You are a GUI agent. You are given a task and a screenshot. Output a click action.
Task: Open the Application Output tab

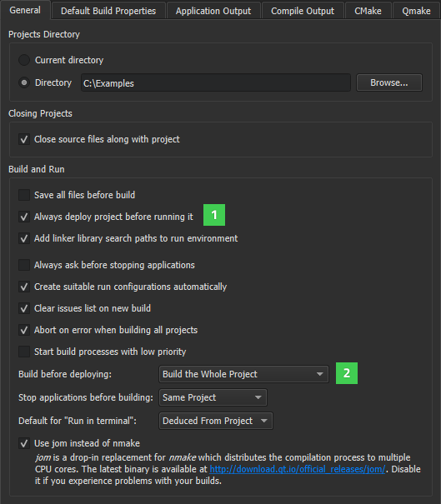tap(213, 11)
